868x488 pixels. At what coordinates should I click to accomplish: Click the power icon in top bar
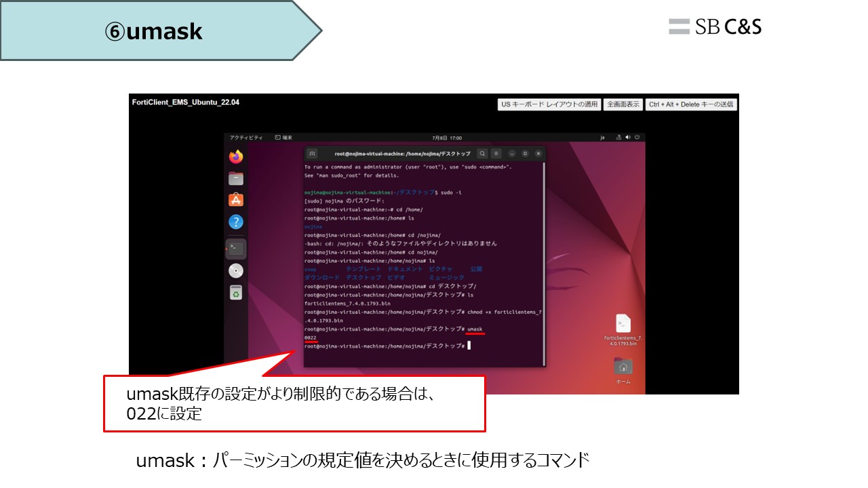(x=637, y=137)
